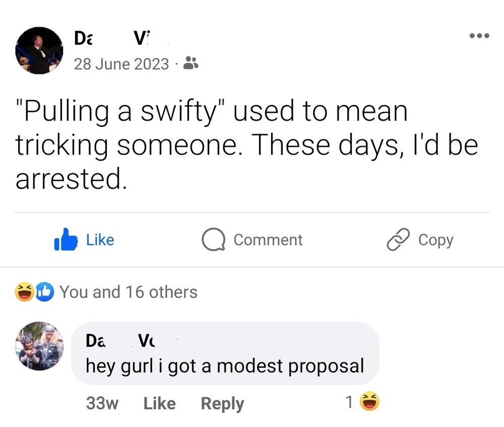
Task: Click the commenter's name in the comment bubble
Action: [121, 341]
